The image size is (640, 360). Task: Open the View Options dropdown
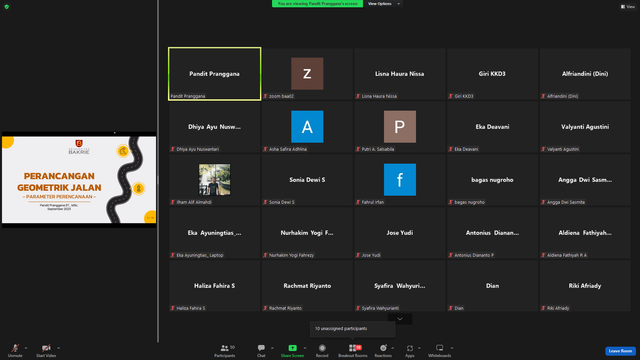(x=384, y=4)
